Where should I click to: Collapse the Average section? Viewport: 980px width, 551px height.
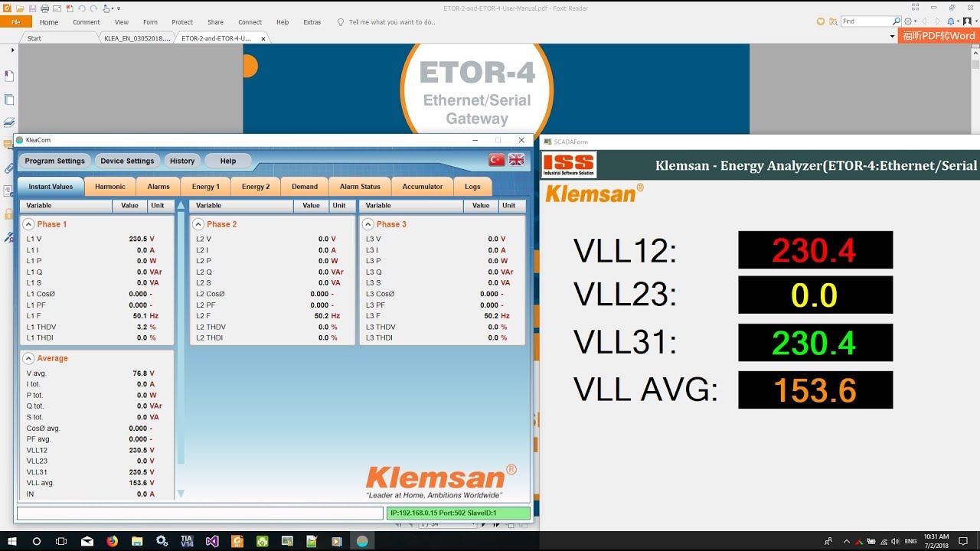[28, 358]
